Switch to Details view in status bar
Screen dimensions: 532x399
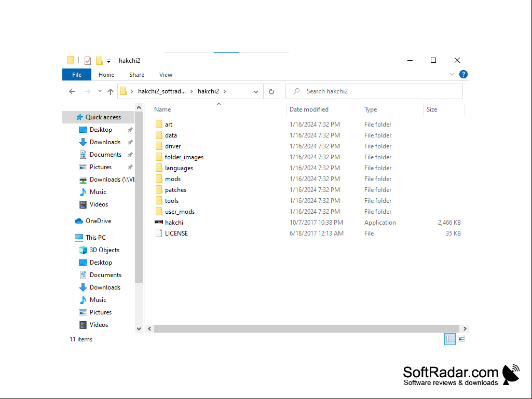click(x=450, y=339)
